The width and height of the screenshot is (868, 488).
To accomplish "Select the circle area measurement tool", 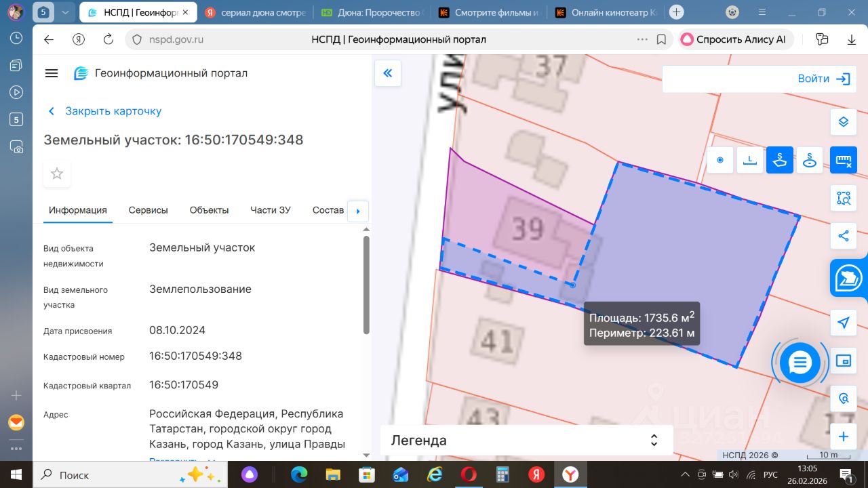I will [809, 161].
